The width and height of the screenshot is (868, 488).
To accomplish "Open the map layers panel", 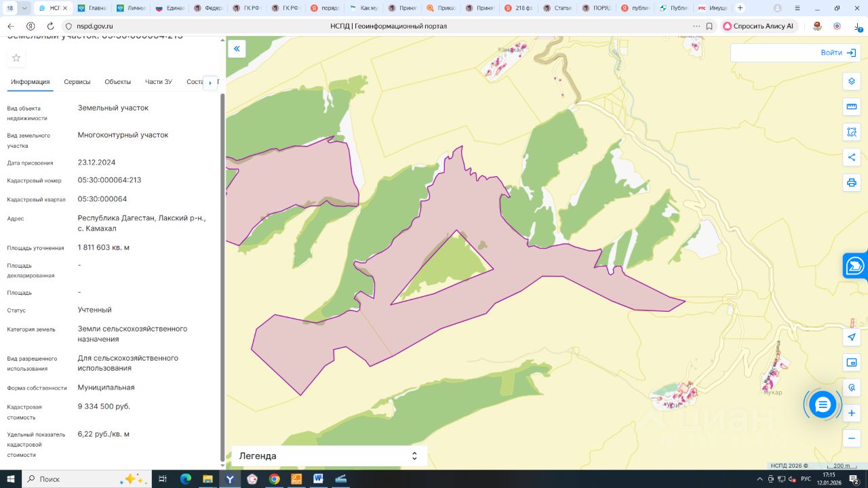I will tap(852, 81).
